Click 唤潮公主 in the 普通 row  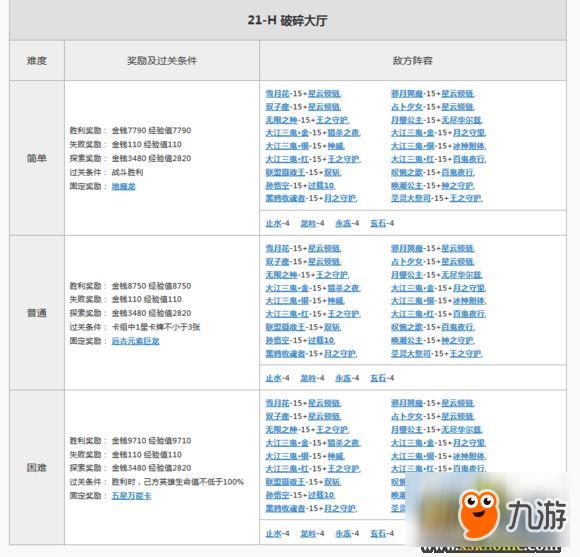407,340
